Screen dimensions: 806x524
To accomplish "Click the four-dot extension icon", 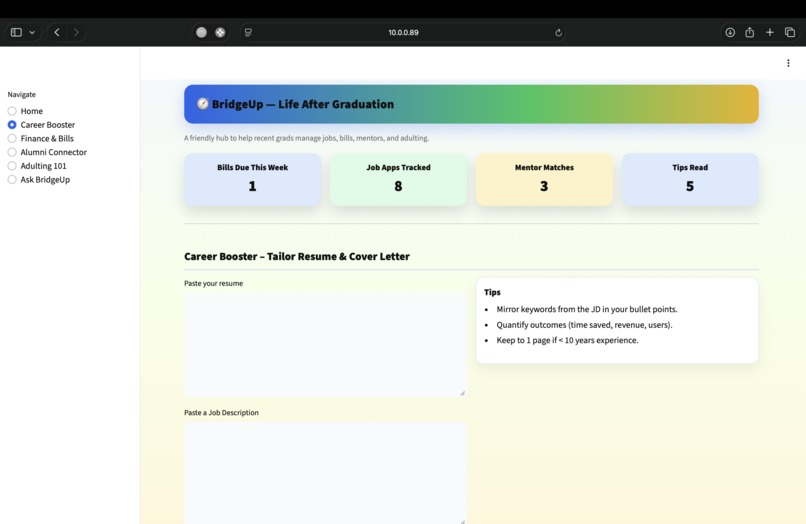I will 220,32.
